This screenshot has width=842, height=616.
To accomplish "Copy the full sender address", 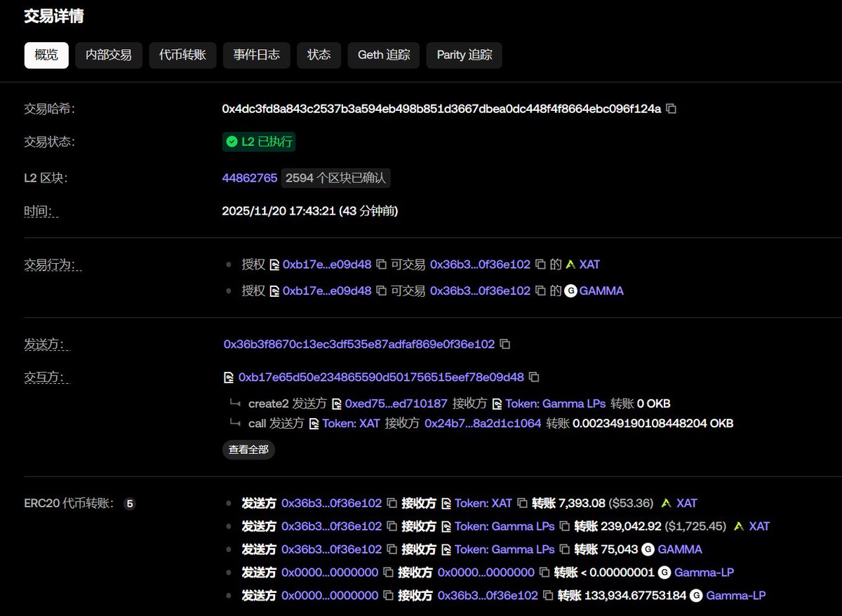I will [x=504, y=344].
